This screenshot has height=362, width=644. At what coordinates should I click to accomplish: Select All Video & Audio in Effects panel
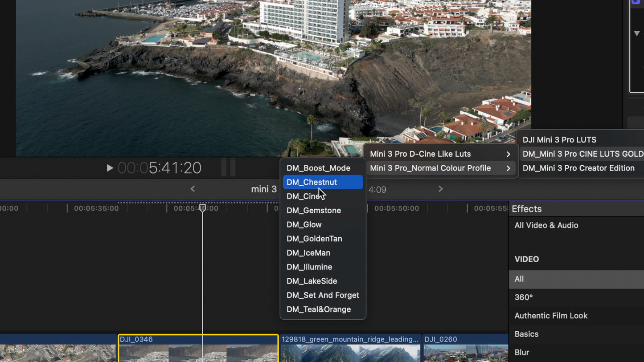546,225
